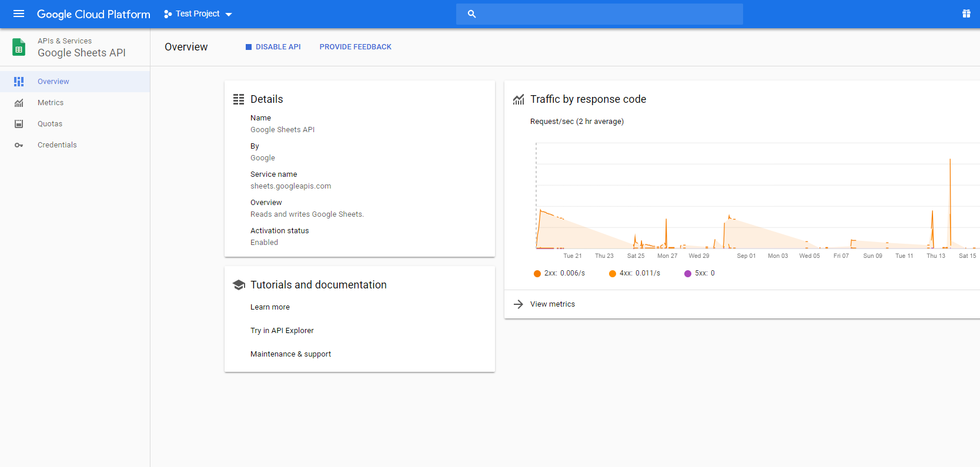The height and width of the screenshot is (467, 980).
Task: Expand the Test Project selector dropdown
Action: pos(198,14)
